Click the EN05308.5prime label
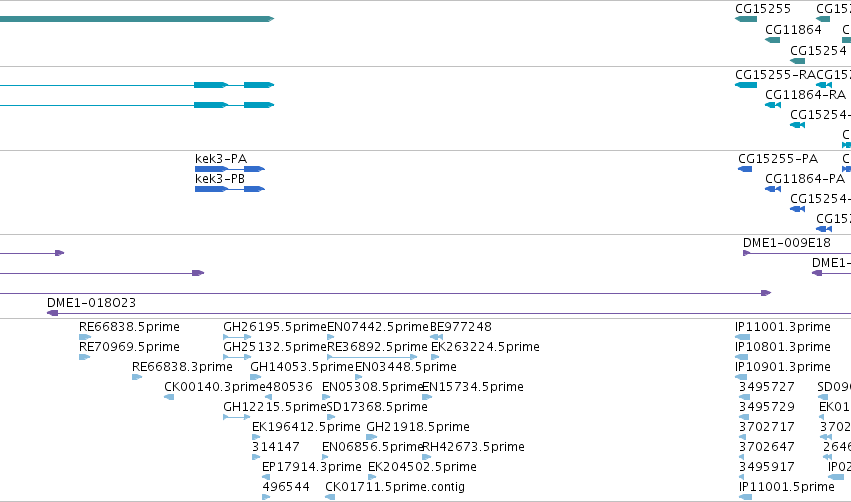 (x=373, y=387)
